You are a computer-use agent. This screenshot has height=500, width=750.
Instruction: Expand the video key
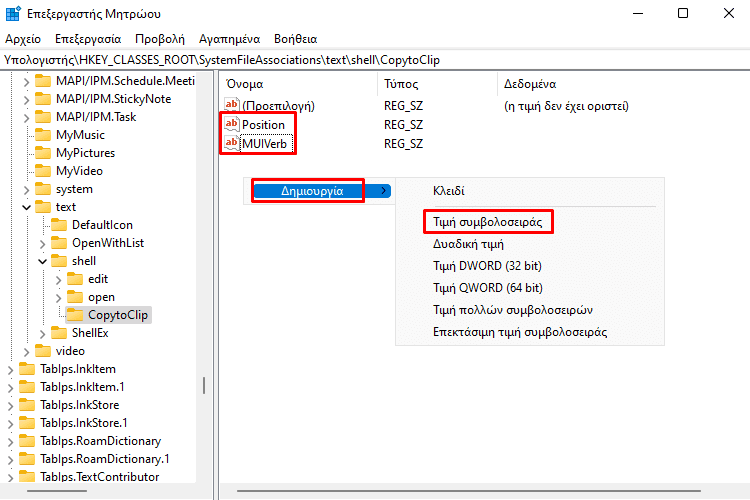coord(26,352)
